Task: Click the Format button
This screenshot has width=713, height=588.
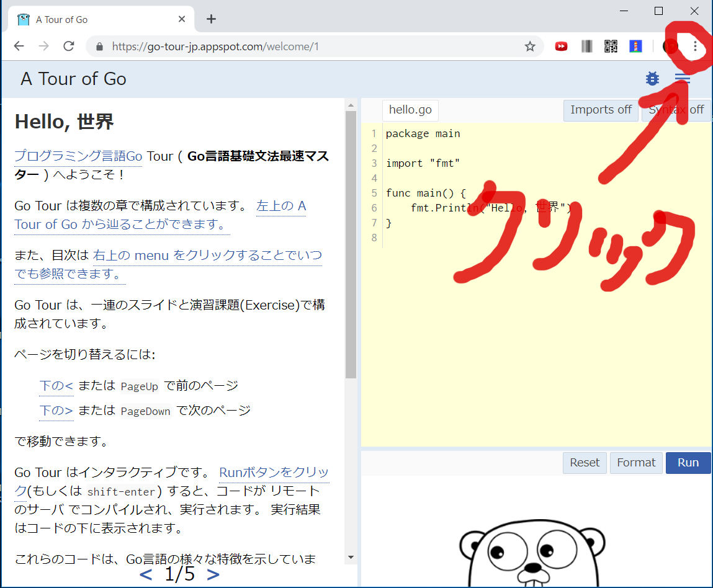Action: [635, 463]
